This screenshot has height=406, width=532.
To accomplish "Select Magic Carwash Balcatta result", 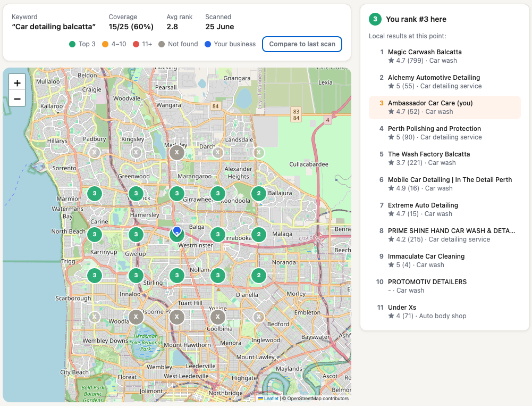I will pos(445,56).
